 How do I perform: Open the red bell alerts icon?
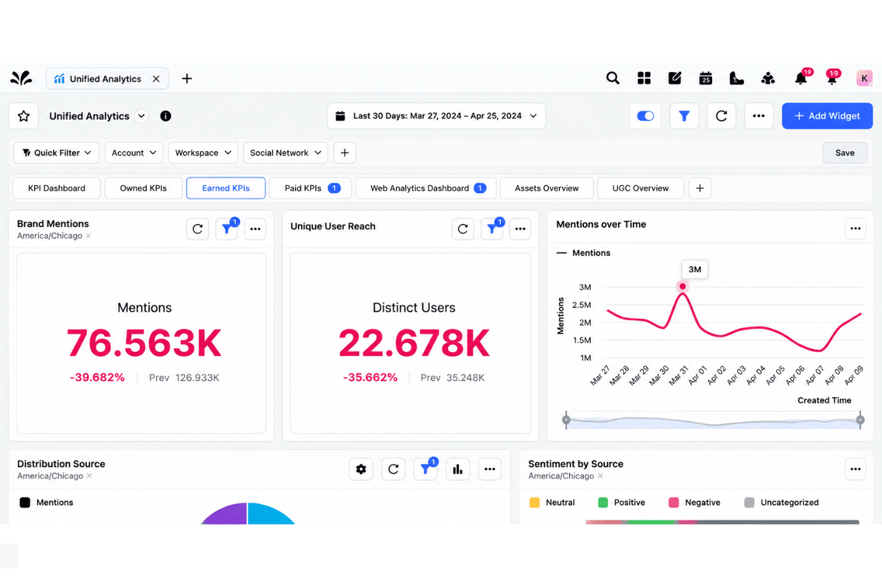coord(832,78)
